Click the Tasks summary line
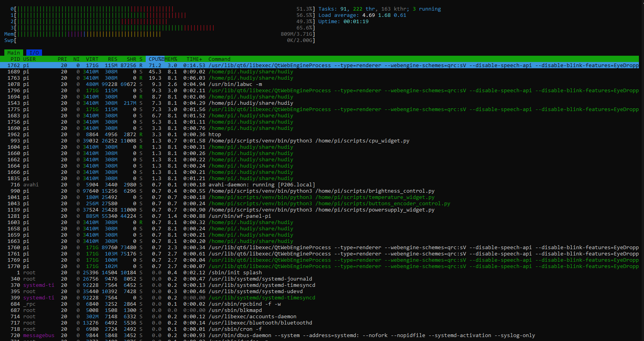Image resolution: width=644 pixels, height=341 pixels. [379, 9]
